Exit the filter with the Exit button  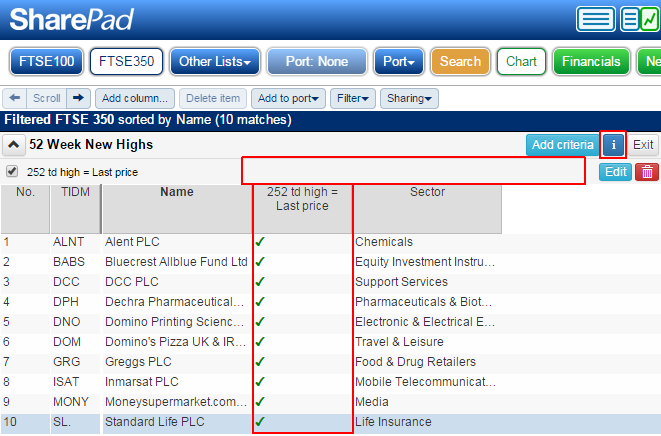(643, 145)
